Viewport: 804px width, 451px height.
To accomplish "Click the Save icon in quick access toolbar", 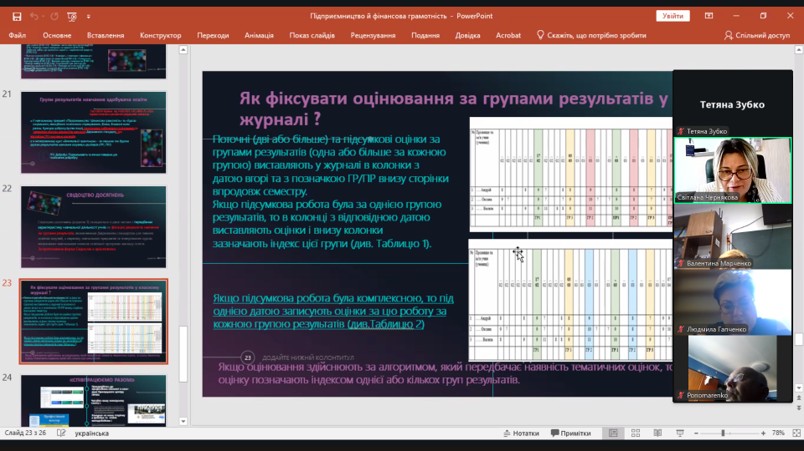I will click(x=16, y=16).
